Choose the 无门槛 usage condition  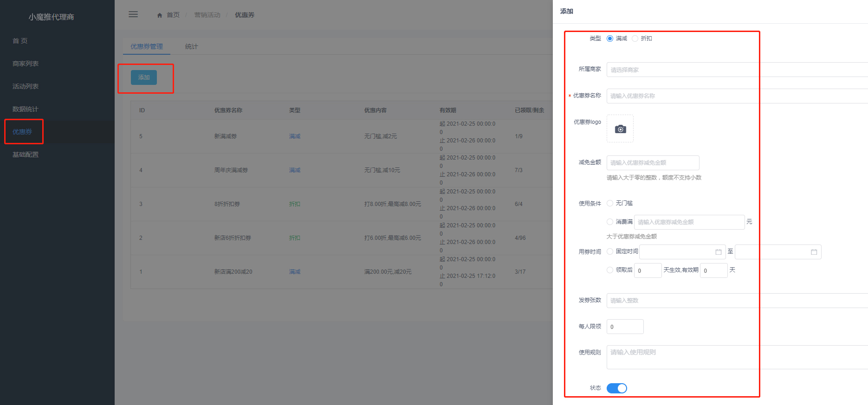pos(610,203)
